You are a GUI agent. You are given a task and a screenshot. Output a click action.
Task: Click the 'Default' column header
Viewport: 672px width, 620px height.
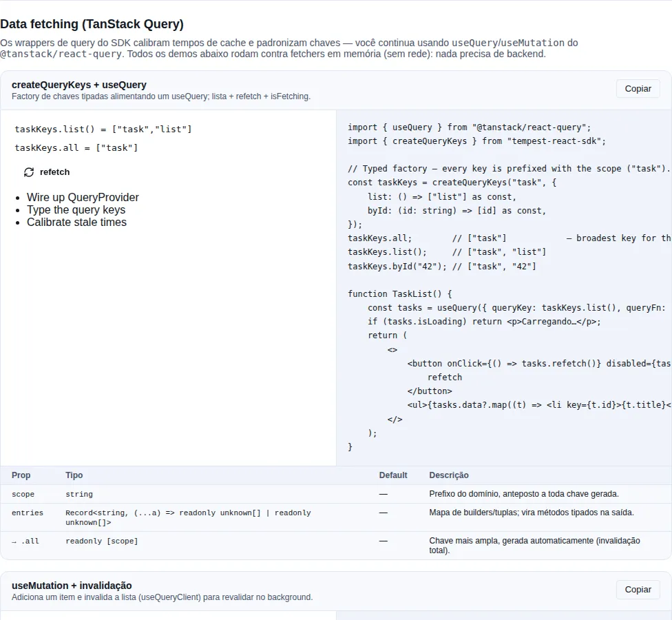pos(393,475)
